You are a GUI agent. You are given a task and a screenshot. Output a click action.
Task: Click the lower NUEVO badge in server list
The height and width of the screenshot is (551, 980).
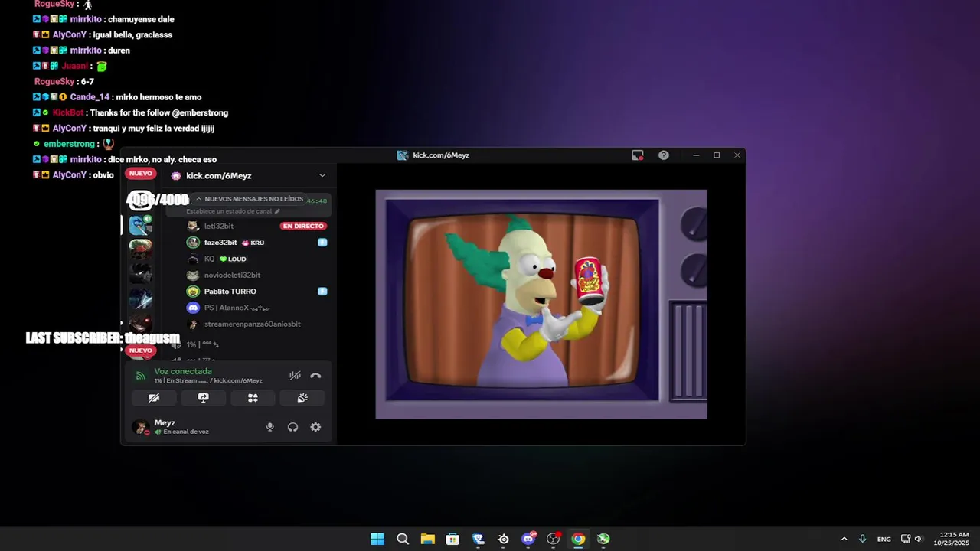140,350
